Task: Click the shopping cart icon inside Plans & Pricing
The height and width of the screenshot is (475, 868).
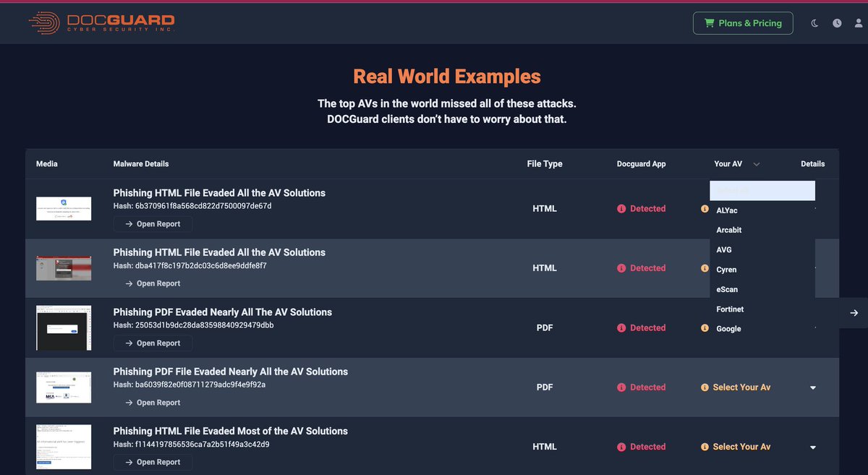Action: pos(710,22)
